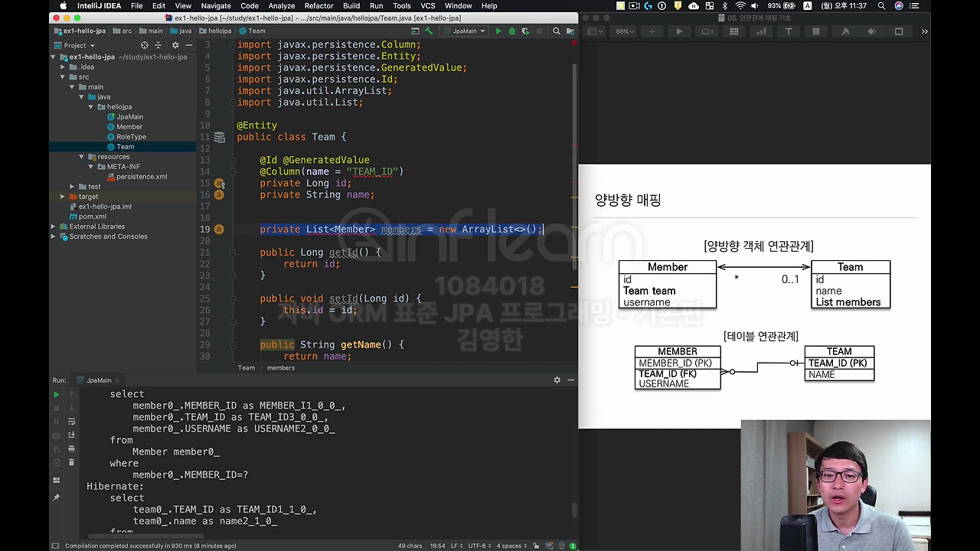Screen dimensions: 980x551
Task: Clear Run console with trash icon
Action: coord(72,462)
